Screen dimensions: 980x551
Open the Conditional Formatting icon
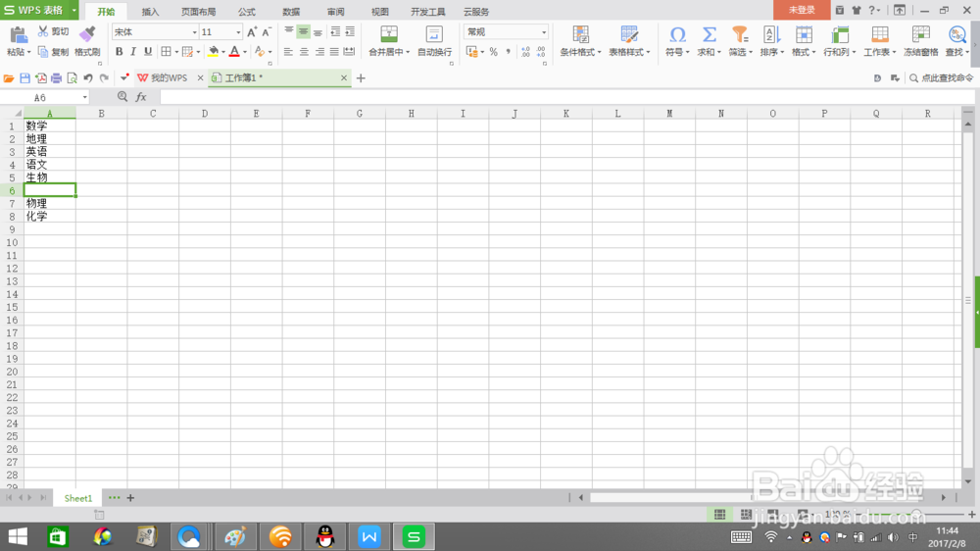click(580, 34)
